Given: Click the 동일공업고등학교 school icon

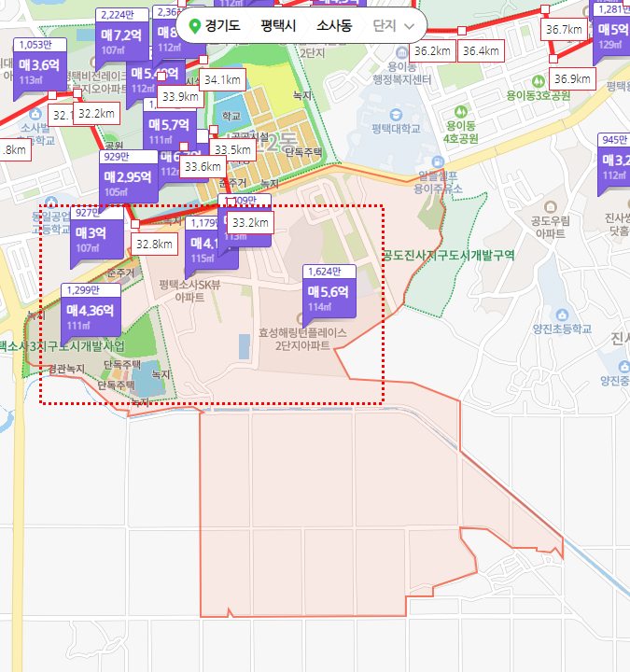Looking at the screenshot, I should (x=51, y=203).
